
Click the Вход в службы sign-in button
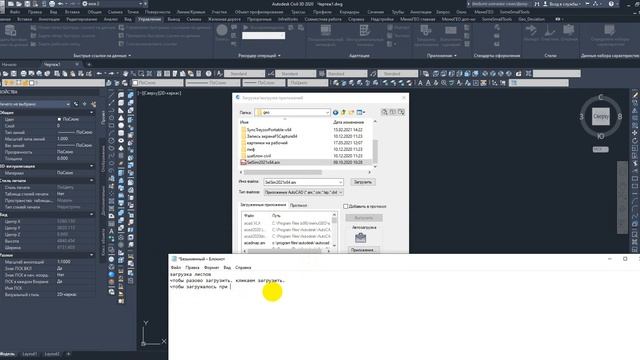562,4
